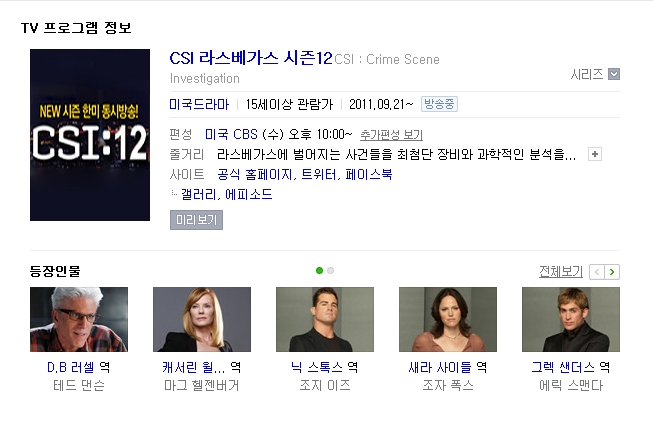The height and width of the screenshot is (426, 653).
Task: Click the CSI:12 poster thumbnail
Action: [x=90, y=135]
